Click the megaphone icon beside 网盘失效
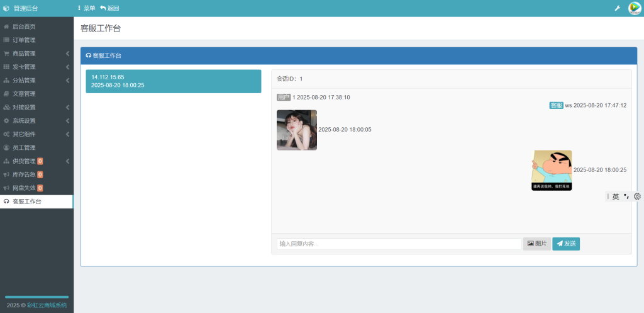Viewport: 644px width, 313px height. tap(6, 188)
